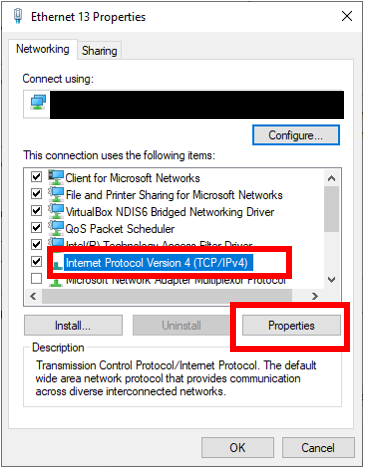Click the list scroll-up arrow
Screen dimensions: 368x472
click(x=331, y=178)
